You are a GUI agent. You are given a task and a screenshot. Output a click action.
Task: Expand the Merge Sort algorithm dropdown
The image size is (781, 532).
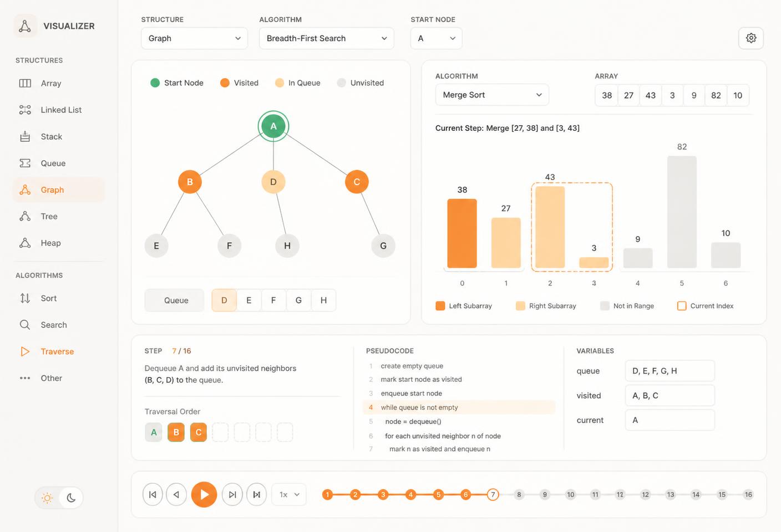pos(492,95)
